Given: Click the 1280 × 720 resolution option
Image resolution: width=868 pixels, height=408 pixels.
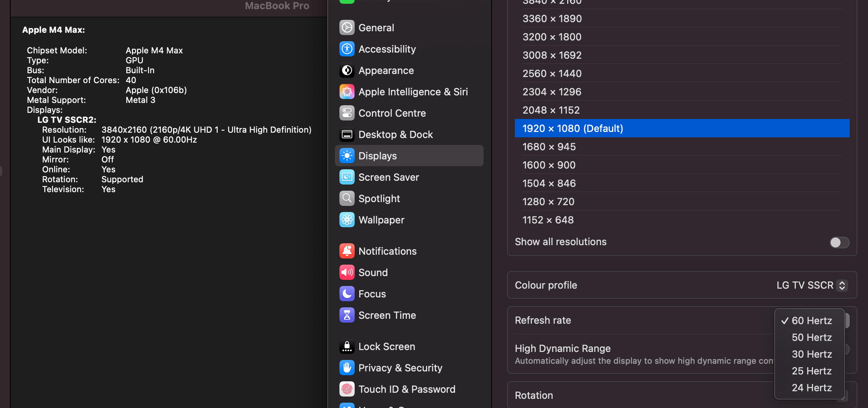Looking at the screenshot, I should [548, 201].
